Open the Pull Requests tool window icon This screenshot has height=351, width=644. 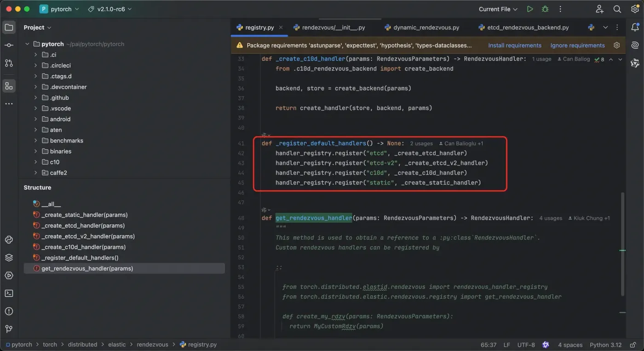(9, 63)
